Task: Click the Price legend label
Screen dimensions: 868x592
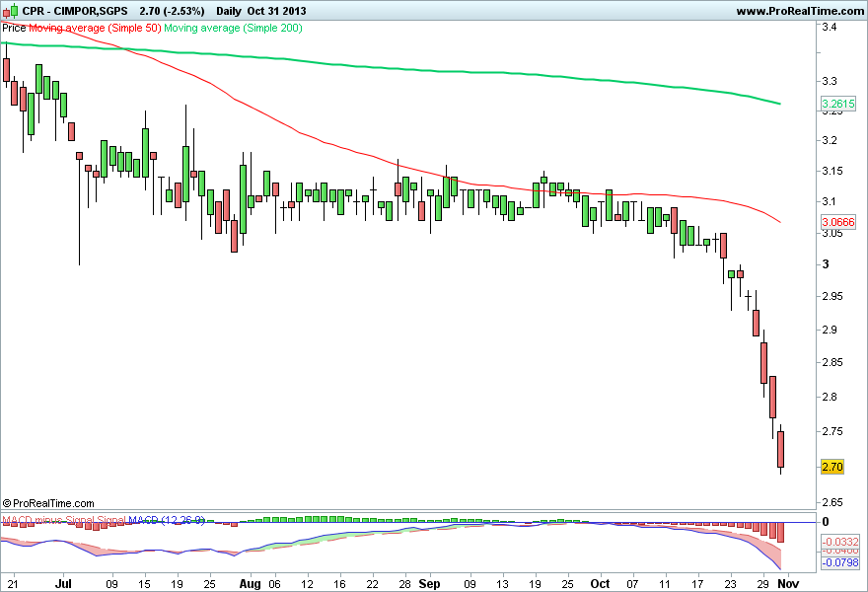Action: (14, 28)
